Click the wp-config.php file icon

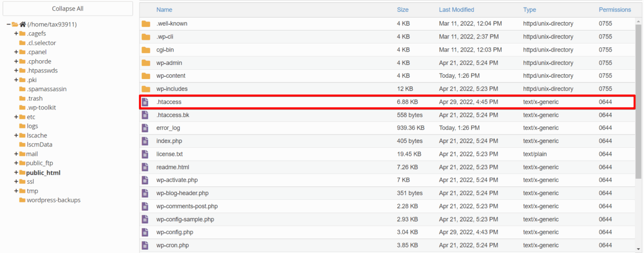tap(144, 232)
